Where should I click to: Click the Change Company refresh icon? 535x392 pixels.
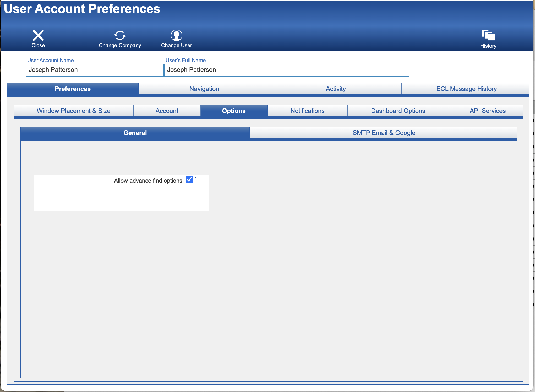[x=120, y=35]
